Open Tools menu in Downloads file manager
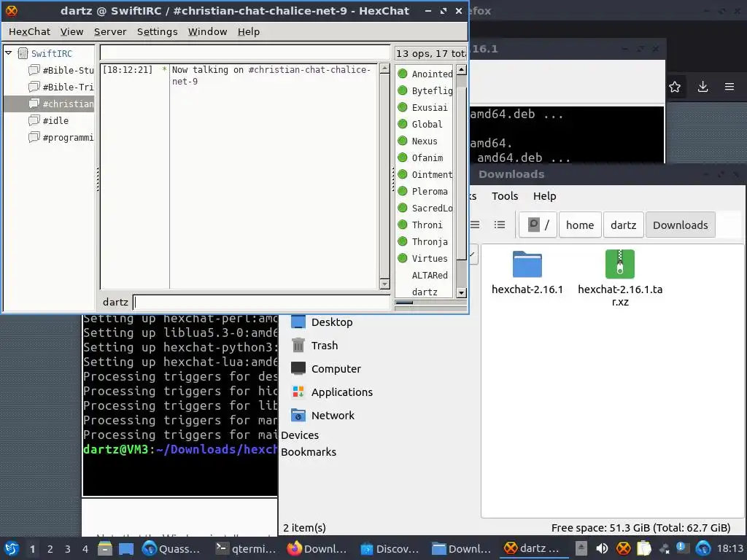Viewport: 747px width, 560px height. pos(505,196)
